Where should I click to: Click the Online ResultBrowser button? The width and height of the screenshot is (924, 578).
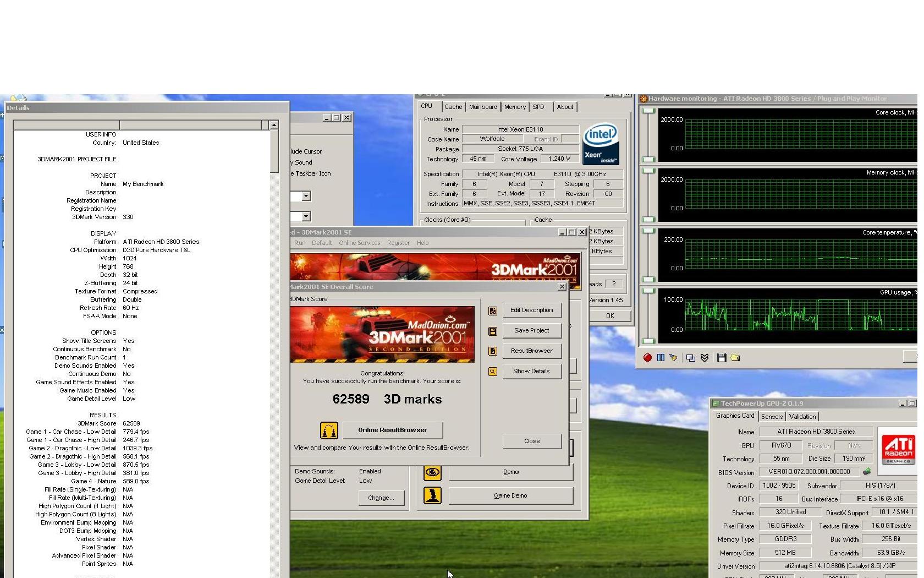(x=392, y=430)
